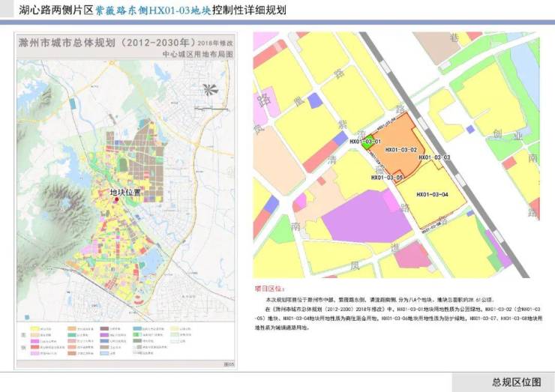
Task: Click the 总规区位图 title box
Action: [516, 380]
